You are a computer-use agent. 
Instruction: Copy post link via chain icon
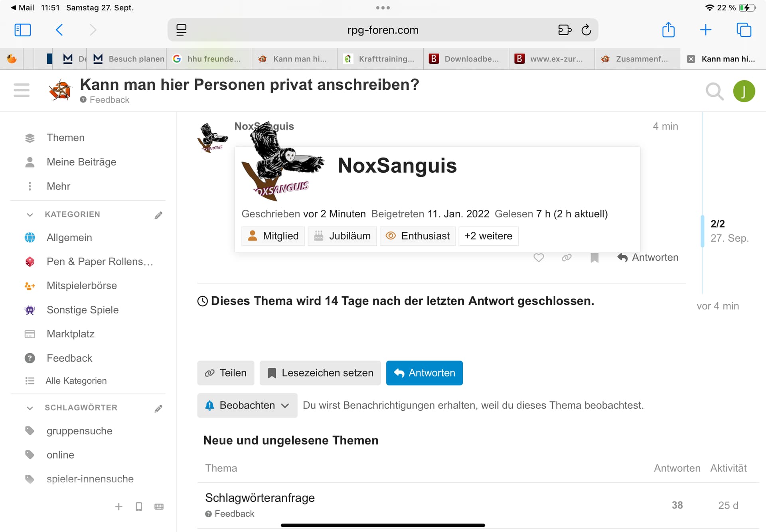coord(567,258)
